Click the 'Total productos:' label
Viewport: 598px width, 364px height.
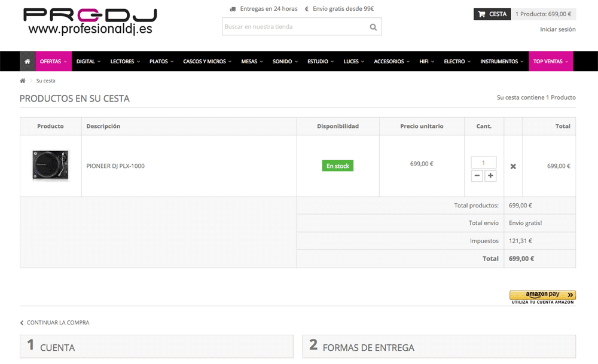point(476,206)
